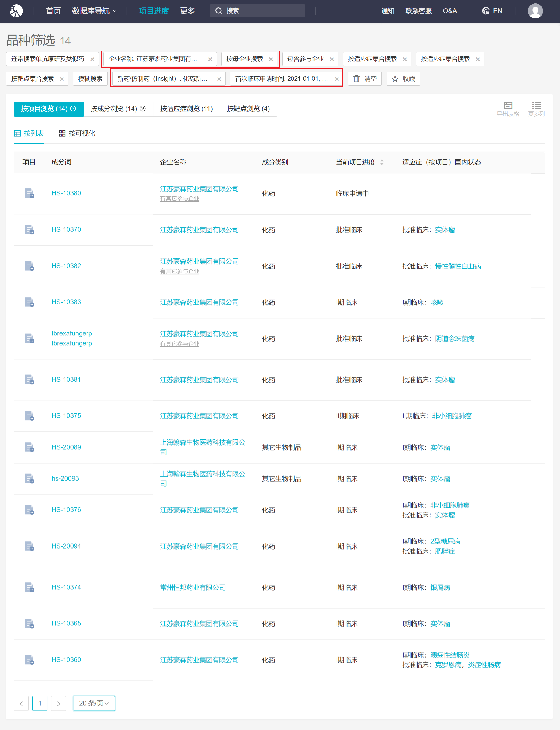Open project icon in HS-10383 row

click(29, 302)
